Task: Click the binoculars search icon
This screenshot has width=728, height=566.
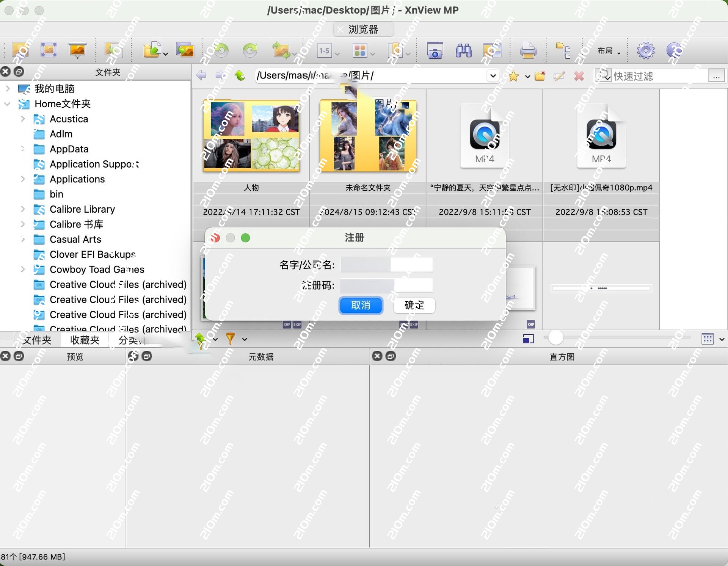Action: 463,50
